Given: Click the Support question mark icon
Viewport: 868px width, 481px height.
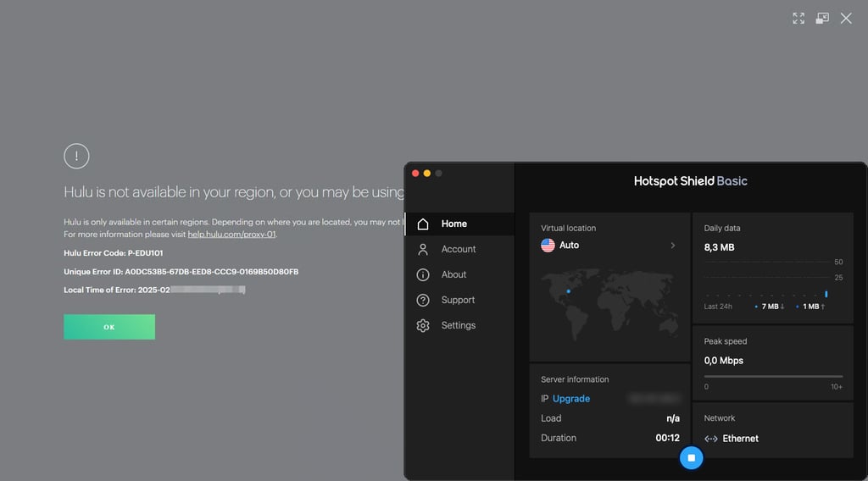Looking at the screenshot, I should (423, 301).
